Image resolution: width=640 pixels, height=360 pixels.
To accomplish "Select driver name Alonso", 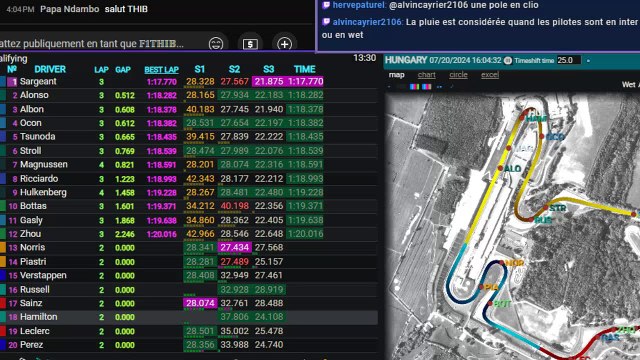I will [x=34, y=95].
